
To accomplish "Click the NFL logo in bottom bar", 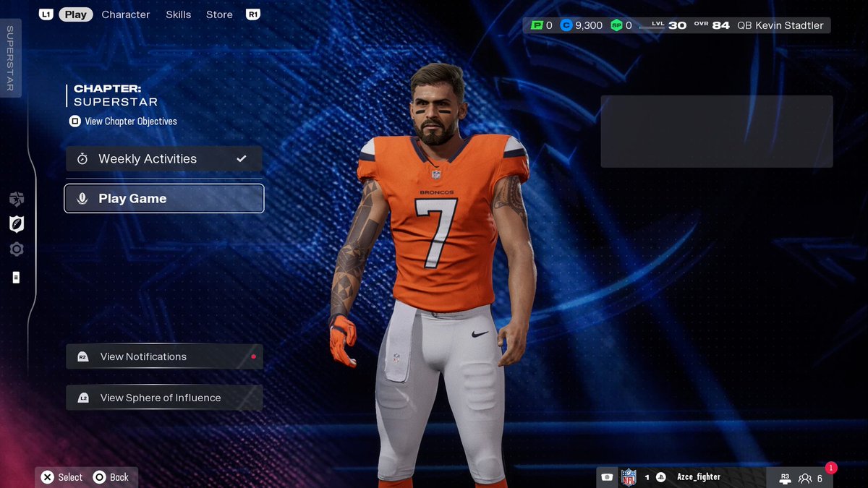I will pyautogui.click(x=629, y=477).
